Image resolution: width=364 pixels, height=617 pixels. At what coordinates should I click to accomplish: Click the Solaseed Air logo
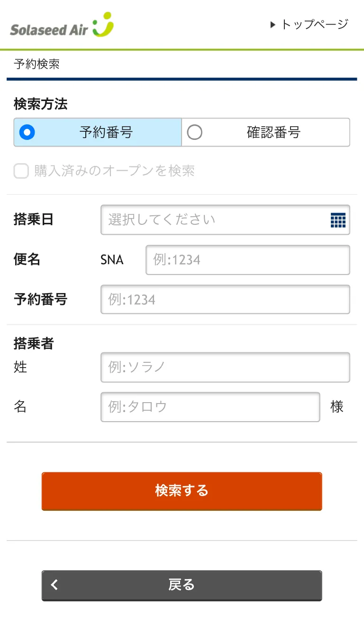[62, 26]
